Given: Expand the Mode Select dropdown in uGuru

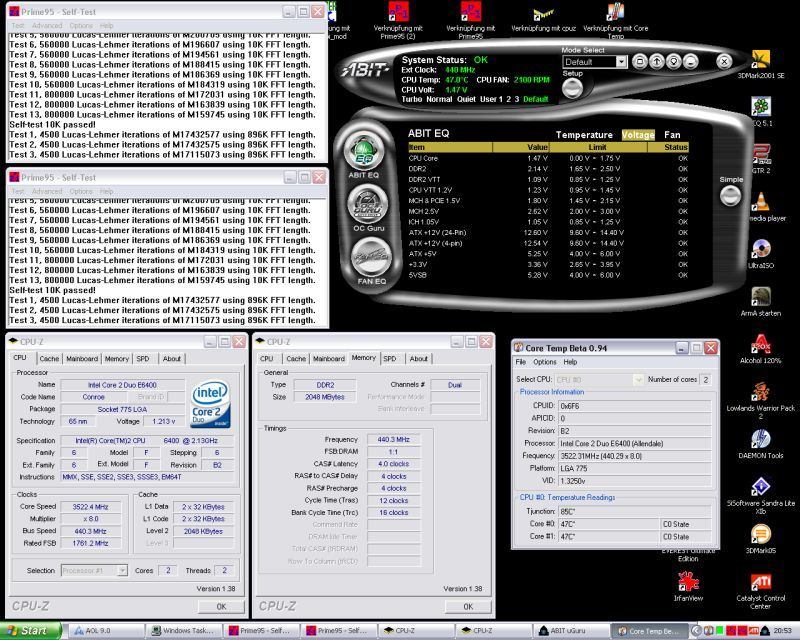Looking at the screenshot, I should pos(621,62).
